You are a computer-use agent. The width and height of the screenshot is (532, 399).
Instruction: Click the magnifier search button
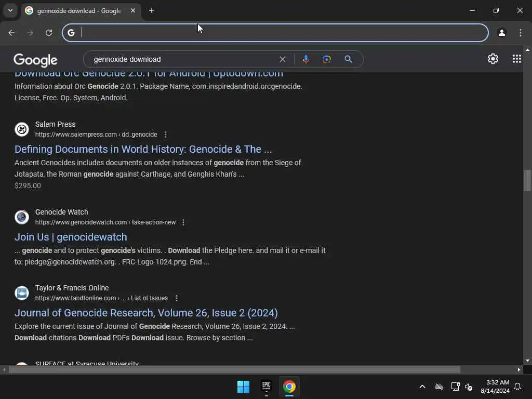348,59
